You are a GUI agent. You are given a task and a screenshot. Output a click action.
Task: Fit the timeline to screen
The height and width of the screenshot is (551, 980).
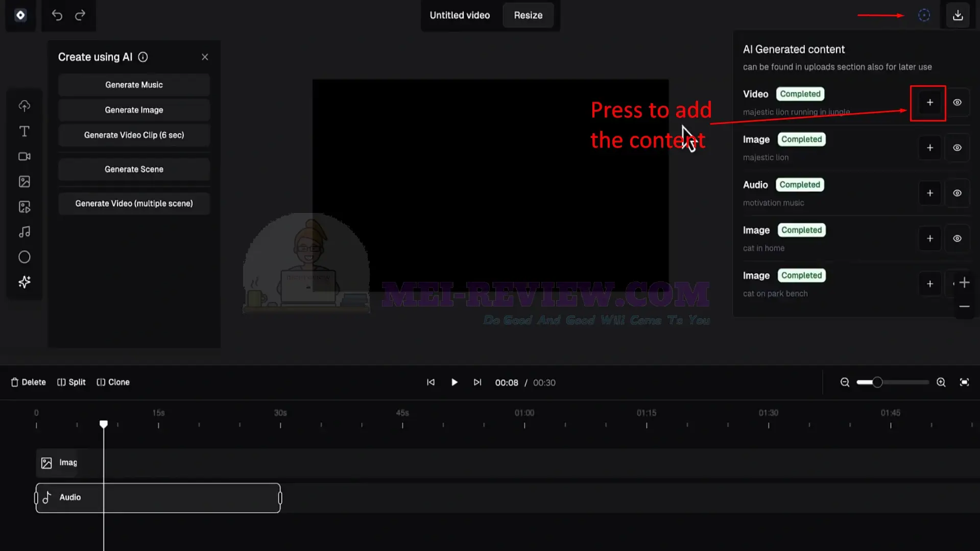pyautogui.click(x=964, y=382)
